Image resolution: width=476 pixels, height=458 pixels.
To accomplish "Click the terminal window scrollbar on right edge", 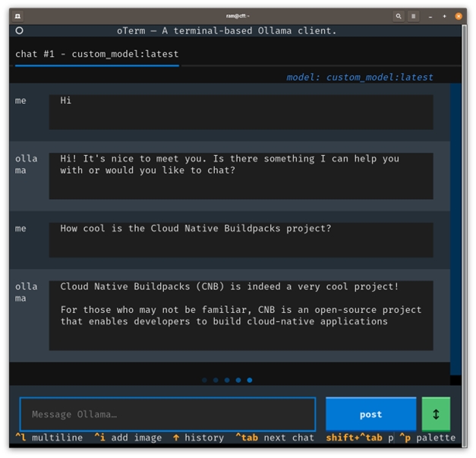I will [464, 235].
